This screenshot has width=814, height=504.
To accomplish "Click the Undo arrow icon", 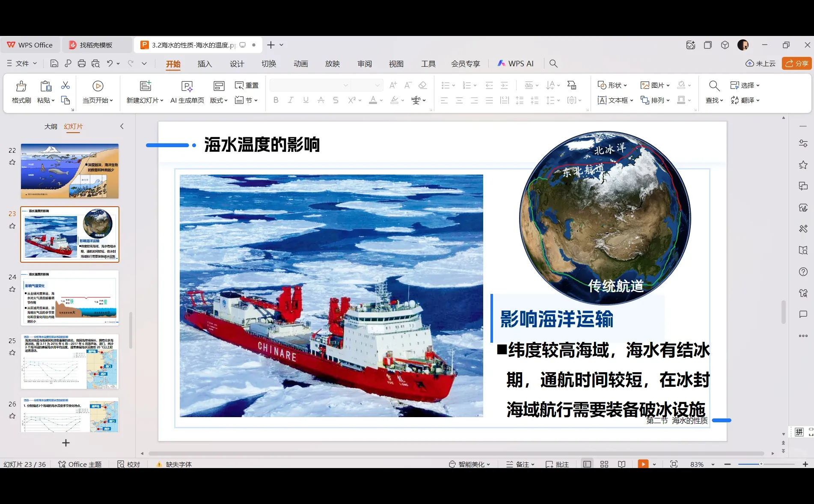I will pyautogui.click(x=110, y=64).
